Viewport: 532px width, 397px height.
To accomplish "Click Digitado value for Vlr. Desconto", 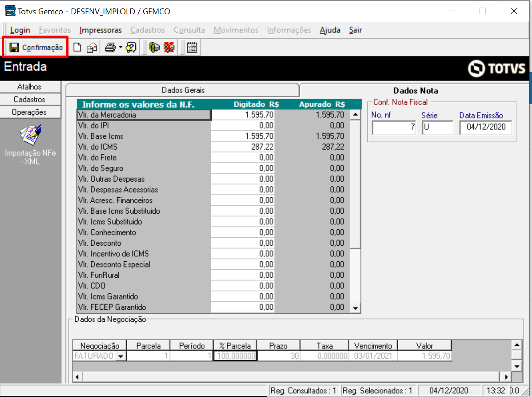I will (x=242, y=243).
